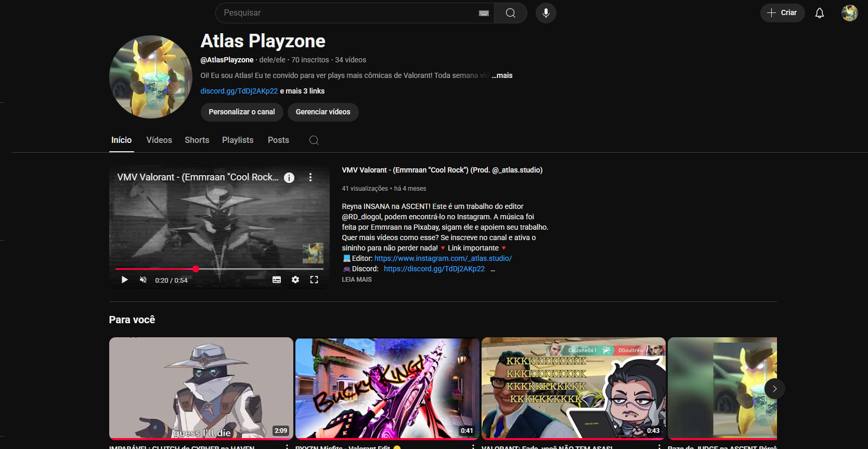Click the '34 vídeos' count text
The image size is (868, 449).
pos(351,60)
